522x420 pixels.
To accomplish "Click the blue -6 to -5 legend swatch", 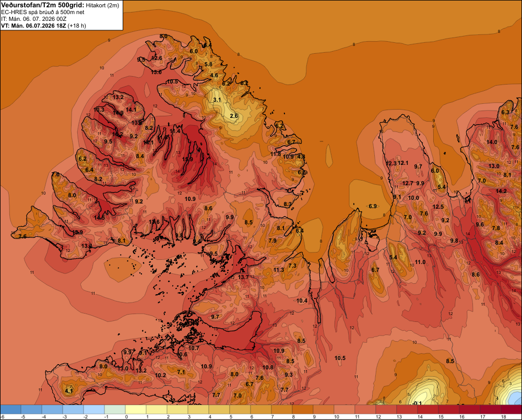I will click(x=10, y=410).
